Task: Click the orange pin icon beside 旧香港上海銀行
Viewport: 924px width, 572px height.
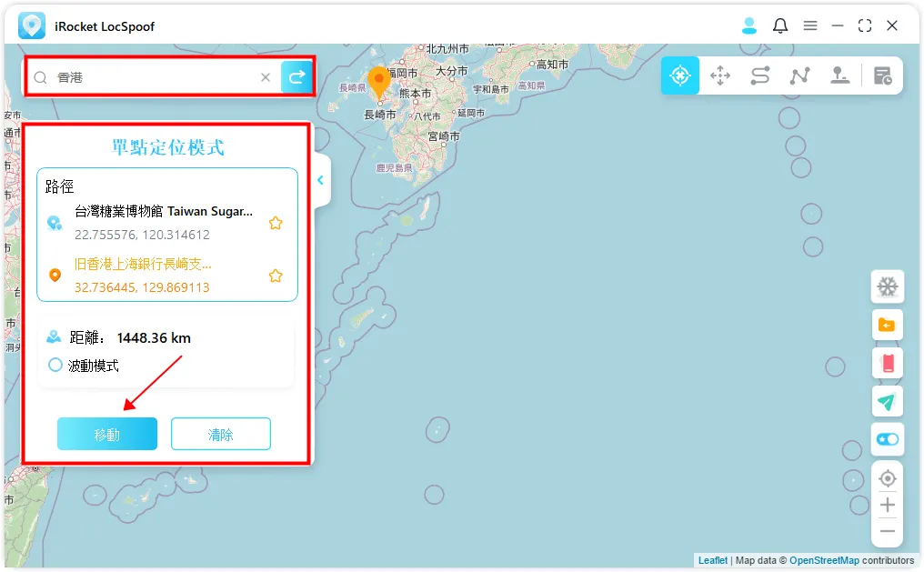Action: point(55,276)
